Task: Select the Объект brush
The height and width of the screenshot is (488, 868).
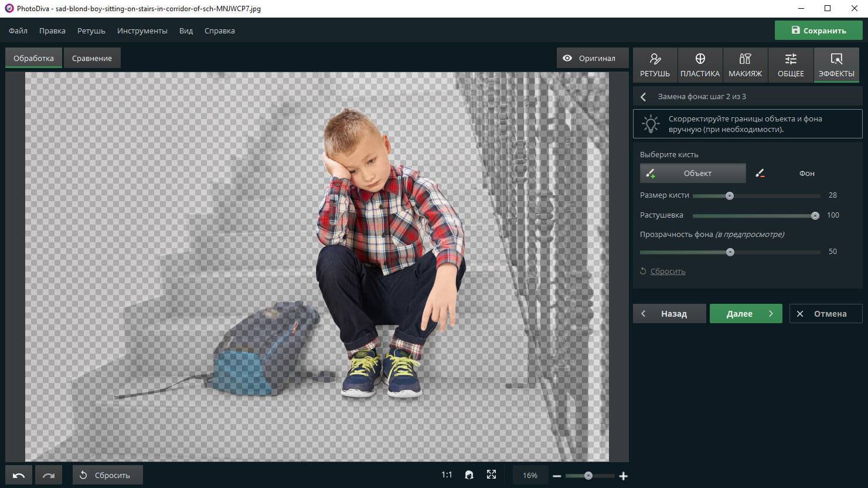Action: (x=693, y=173)
